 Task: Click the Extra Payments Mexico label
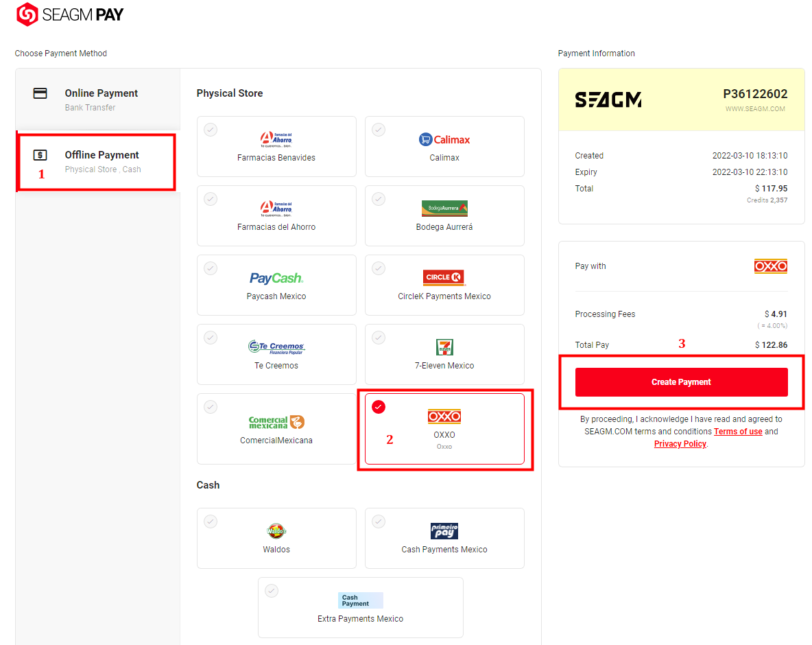coord(361,619)
